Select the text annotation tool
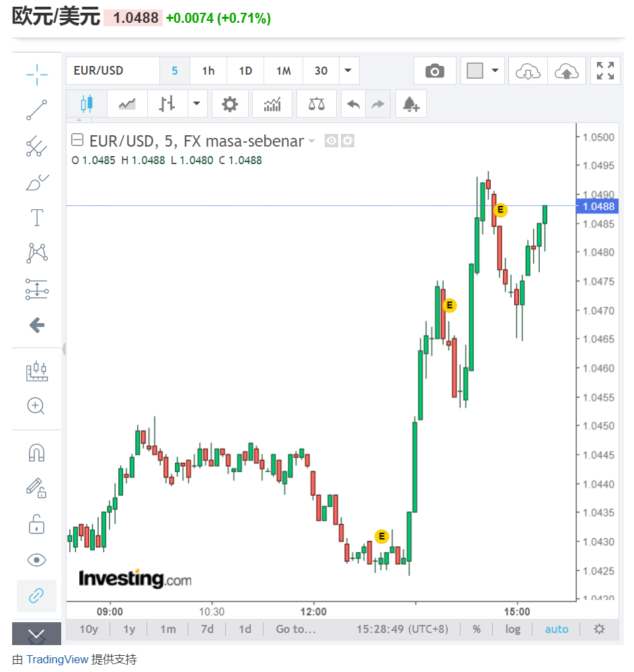Image resolution: width=634 pixels, height=672 pixels. pyautogui.click(x=37, y=218)
